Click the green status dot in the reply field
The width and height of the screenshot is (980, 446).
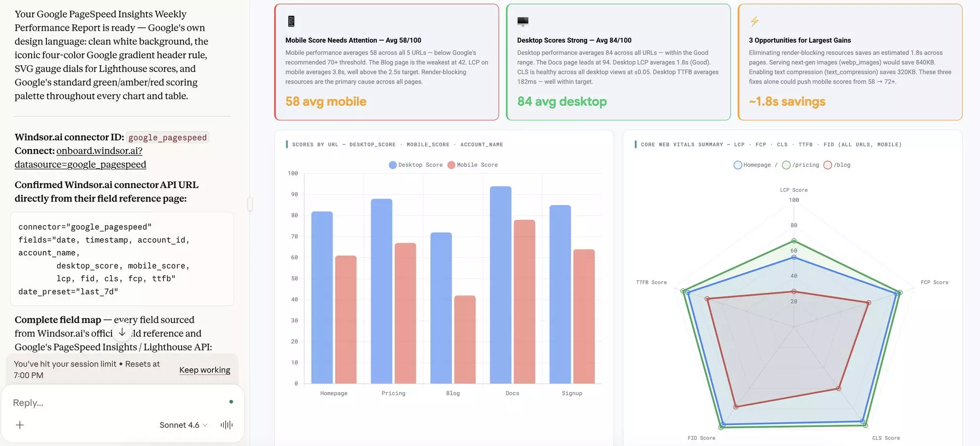coord(231,402)
